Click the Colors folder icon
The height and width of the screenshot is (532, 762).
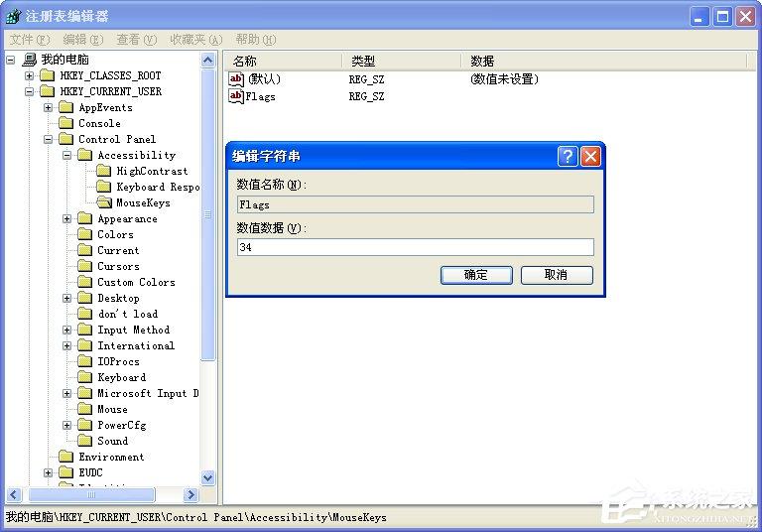85,234
